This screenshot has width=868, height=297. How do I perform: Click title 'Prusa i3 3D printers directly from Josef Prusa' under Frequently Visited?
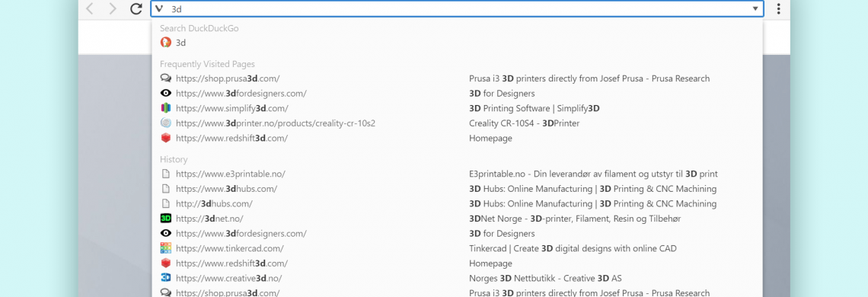[x=589, y=78]
